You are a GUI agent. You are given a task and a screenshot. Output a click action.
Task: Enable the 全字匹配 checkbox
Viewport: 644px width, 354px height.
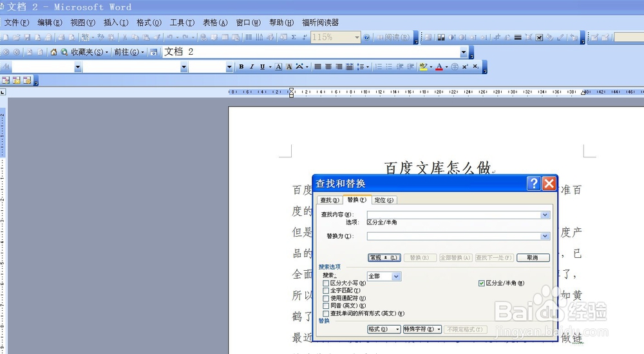point(326,291)
